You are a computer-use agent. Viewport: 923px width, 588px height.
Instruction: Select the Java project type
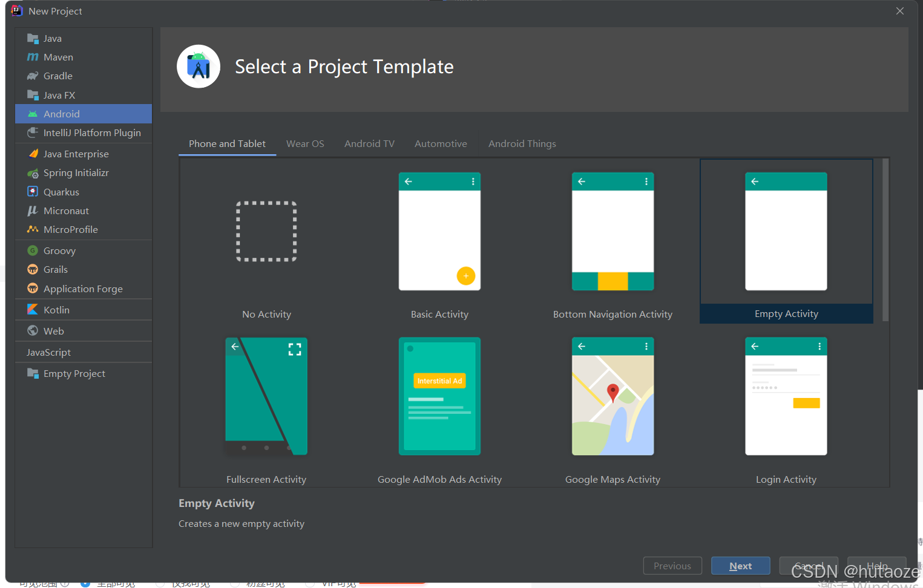[x=84, y=38]
